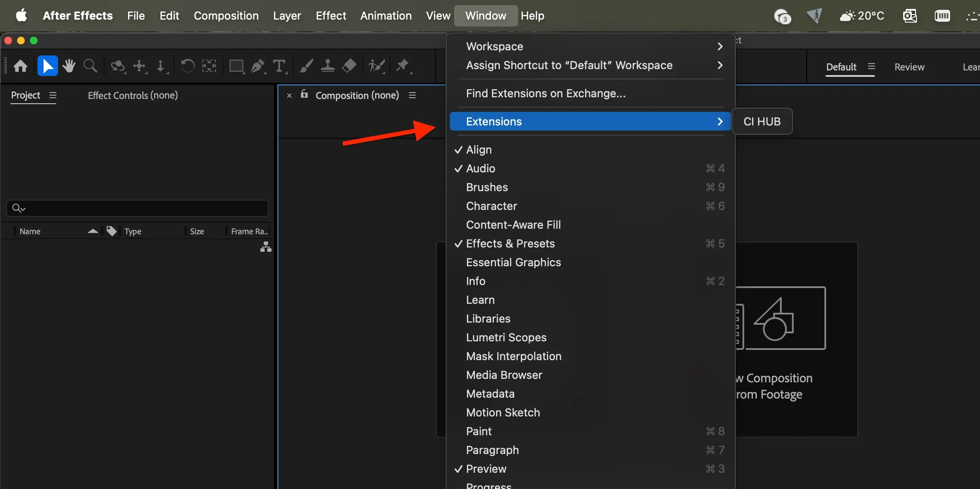
Task: Sort by the Name column
Action: [x=30, y=231]
